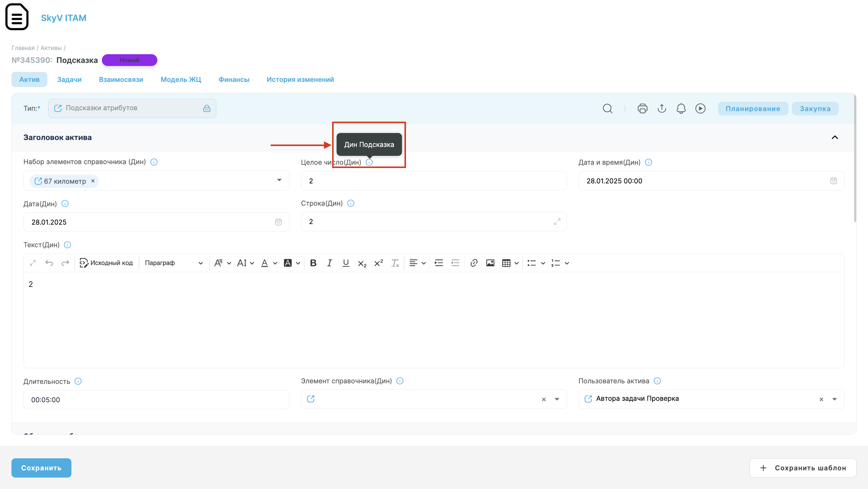Open link icon on 67 километр tag
The image size is (868, 489).
pos(38,181)
